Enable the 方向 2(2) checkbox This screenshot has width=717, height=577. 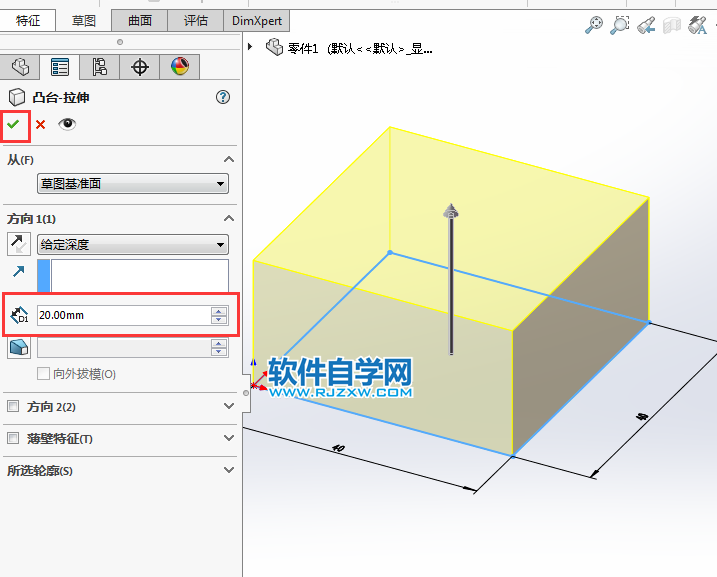coord(13,406)
